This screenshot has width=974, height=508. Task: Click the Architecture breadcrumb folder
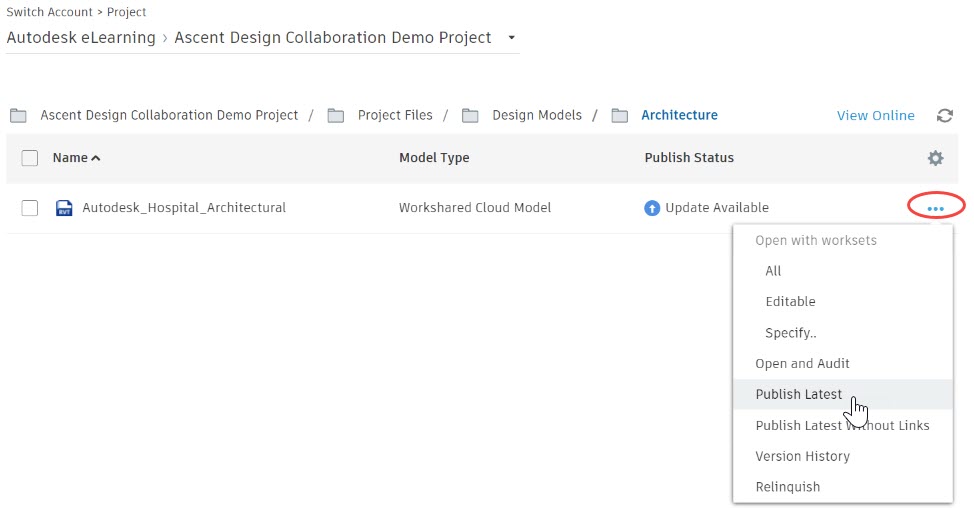click(680, 116)
